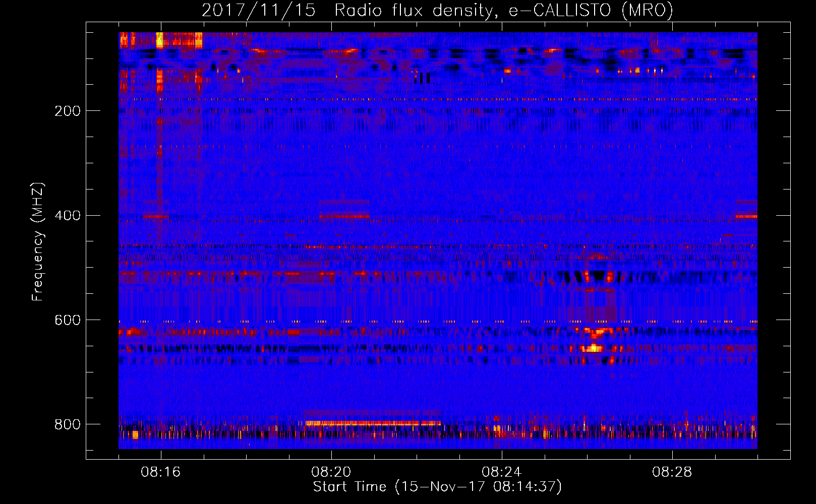Image resolution: width=816 pixels, height=504 pixels.
Task: Click the plot title "Radio flux density, e-CALLISTO (MRO)"
Action: click(503, 11)
